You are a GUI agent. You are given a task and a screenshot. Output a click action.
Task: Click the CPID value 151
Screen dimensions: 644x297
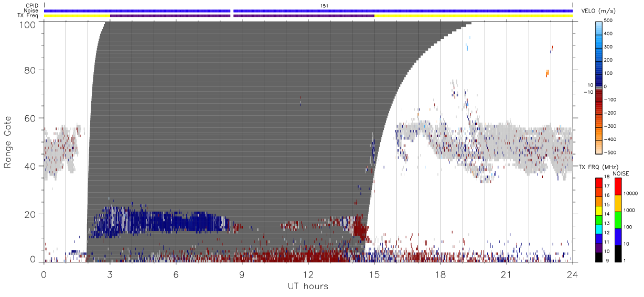pyautogui.click(x=324, y=6)
